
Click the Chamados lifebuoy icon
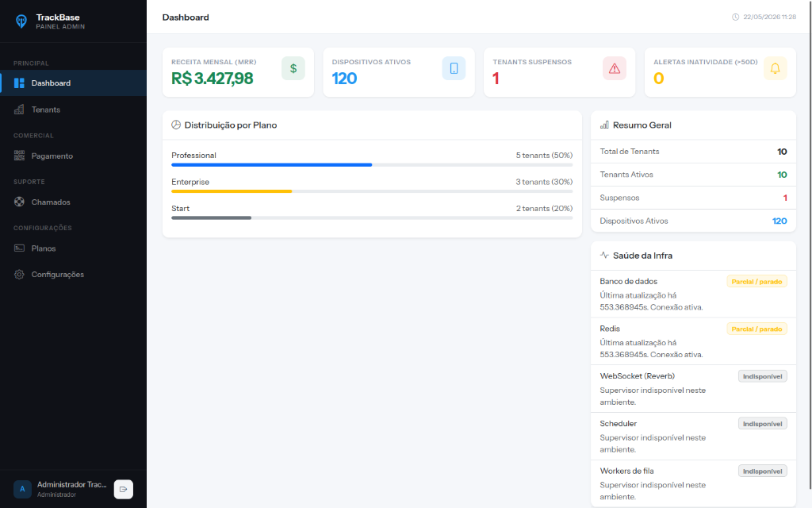click(x=19, y=202)
